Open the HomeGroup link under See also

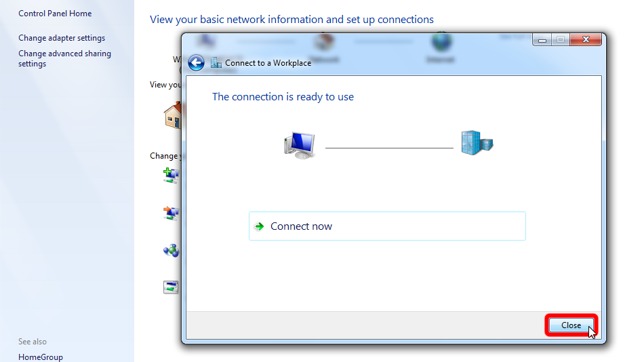[x=41, y=357]
